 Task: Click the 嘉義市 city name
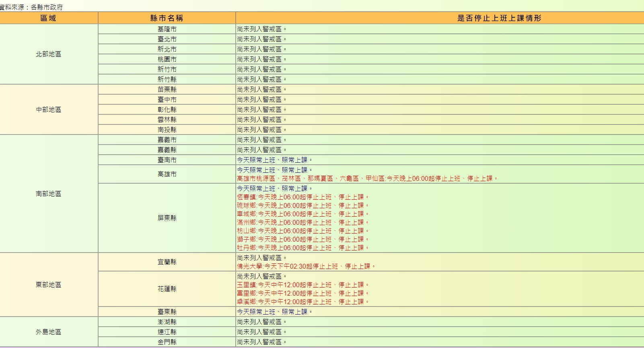click(167, 140)
